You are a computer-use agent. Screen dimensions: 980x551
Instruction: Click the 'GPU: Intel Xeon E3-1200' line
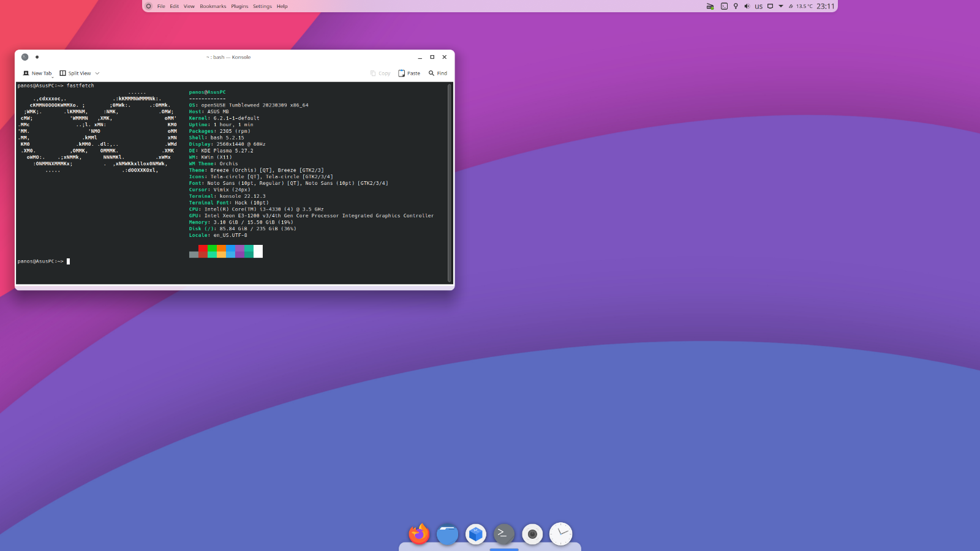[x=311, y=216]
